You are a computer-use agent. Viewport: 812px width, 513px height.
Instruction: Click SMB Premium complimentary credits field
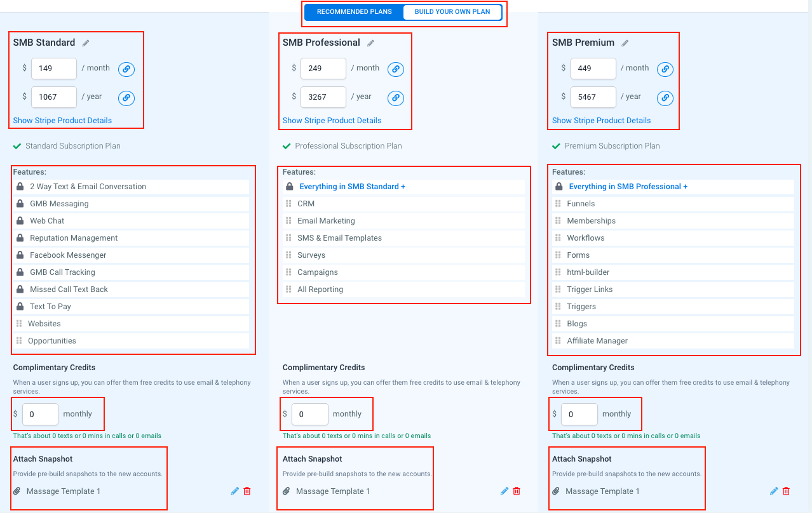click(579, 414)
